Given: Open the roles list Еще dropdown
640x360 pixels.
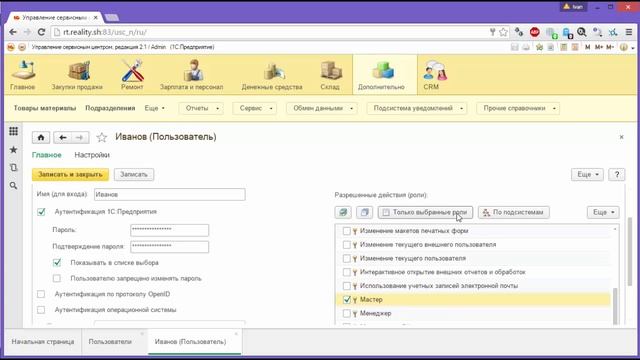Looking at the screenshot, I should 603,212.
